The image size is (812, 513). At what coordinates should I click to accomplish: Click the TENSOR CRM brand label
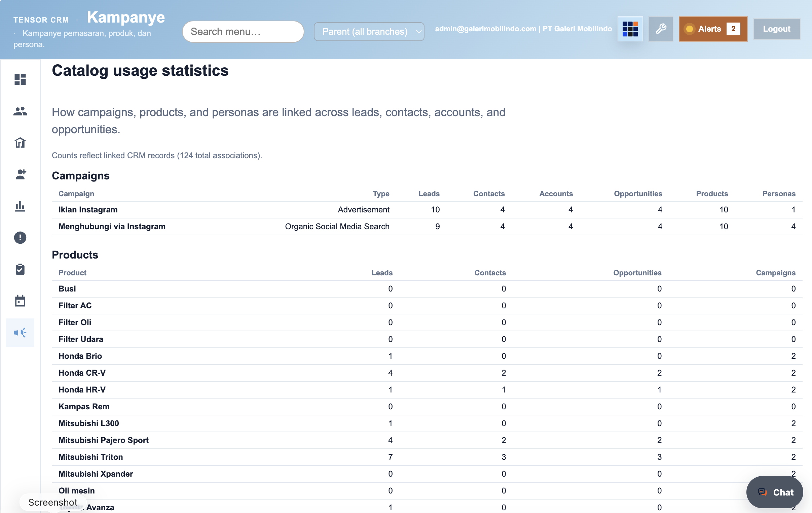41,20
